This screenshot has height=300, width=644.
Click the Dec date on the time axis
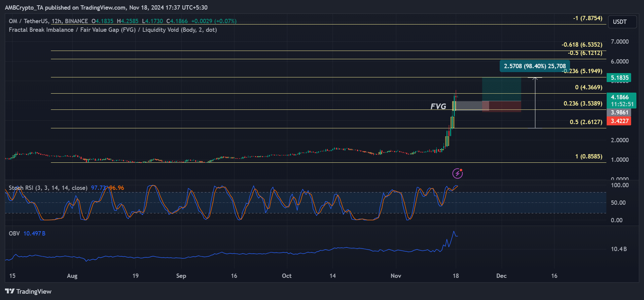(501, 276)
